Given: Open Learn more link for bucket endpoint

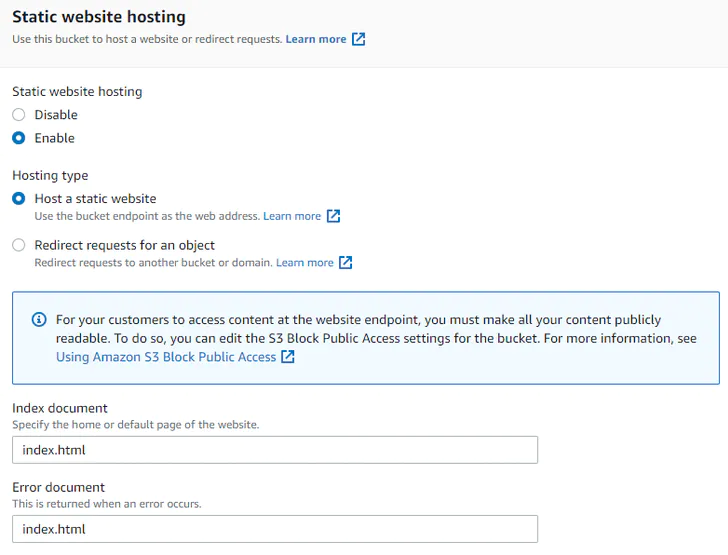Looking at the screenshot, I should coord(292,216).
